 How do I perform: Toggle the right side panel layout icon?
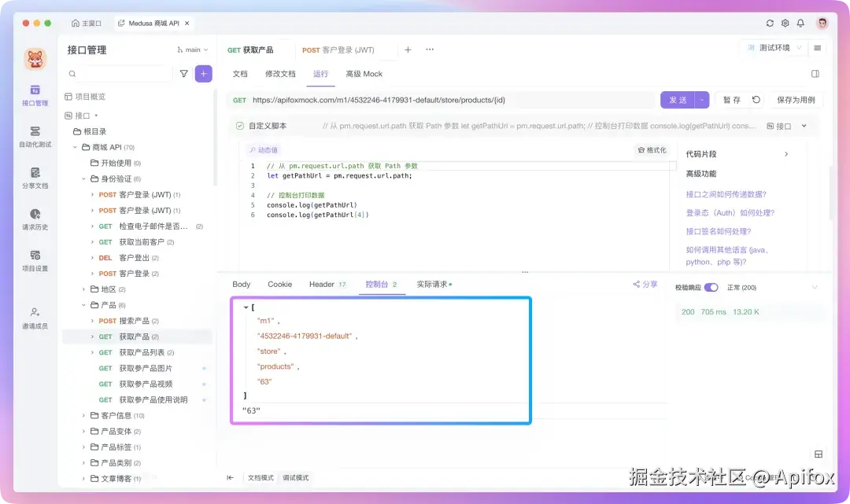(x=815, y=74)
